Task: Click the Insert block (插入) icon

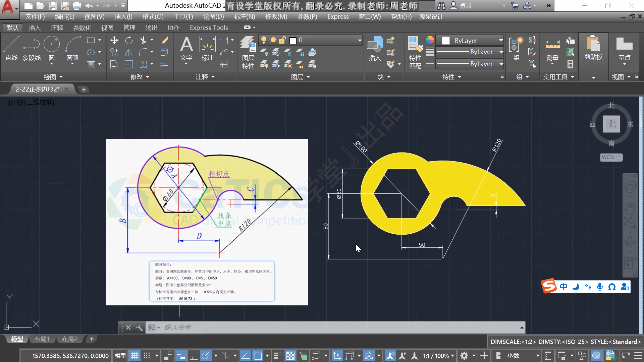Action: [x=375, y=49]
